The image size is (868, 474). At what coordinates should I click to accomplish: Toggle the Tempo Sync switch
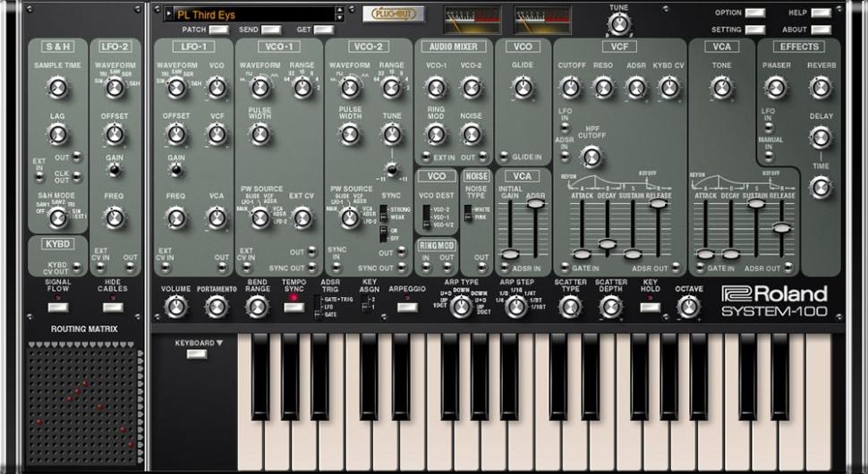point(294,308)
